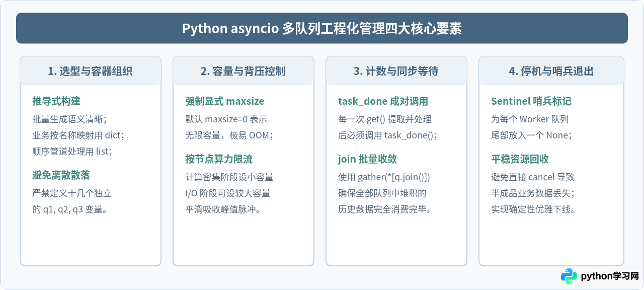The height and width of the screenshot is (290, 644).
Task: Click the 'Sentinel 哨兵标记' subheading
Action: coord(531,101)
